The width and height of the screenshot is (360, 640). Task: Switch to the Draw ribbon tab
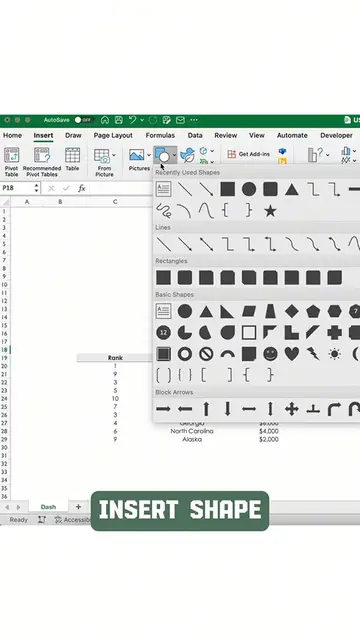73,136
